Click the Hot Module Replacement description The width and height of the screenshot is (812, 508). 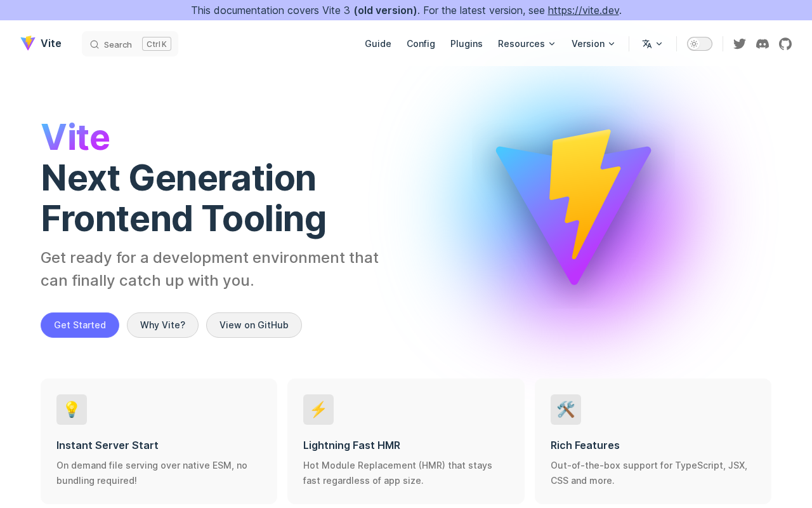tap(398, 473)
